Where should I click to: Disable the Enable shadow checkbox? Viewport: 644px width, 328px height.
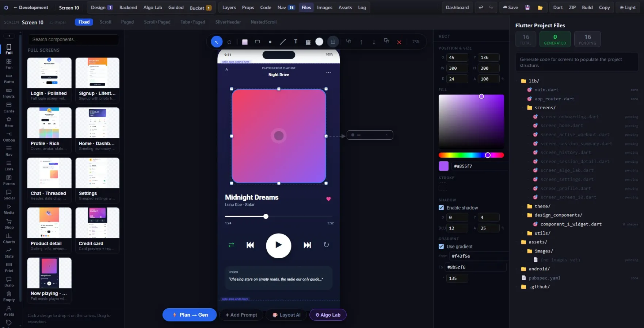tap(441, 208)
